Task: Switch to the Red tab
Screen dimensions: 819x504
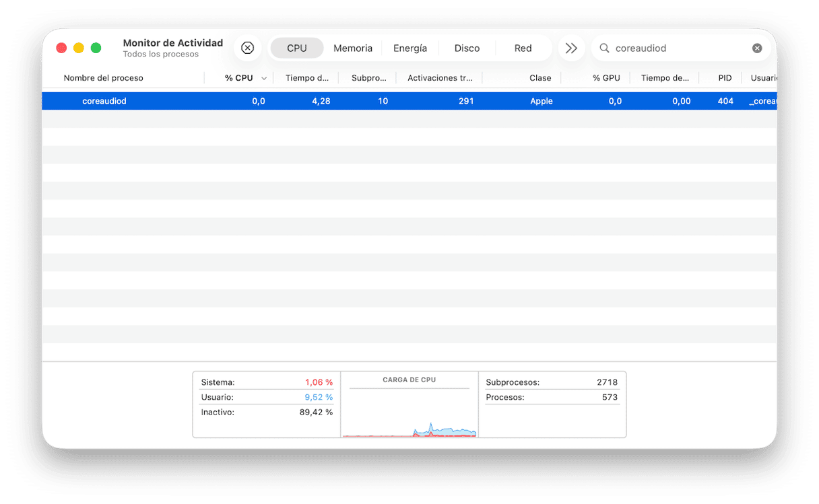Action: (x=523, y=48)
